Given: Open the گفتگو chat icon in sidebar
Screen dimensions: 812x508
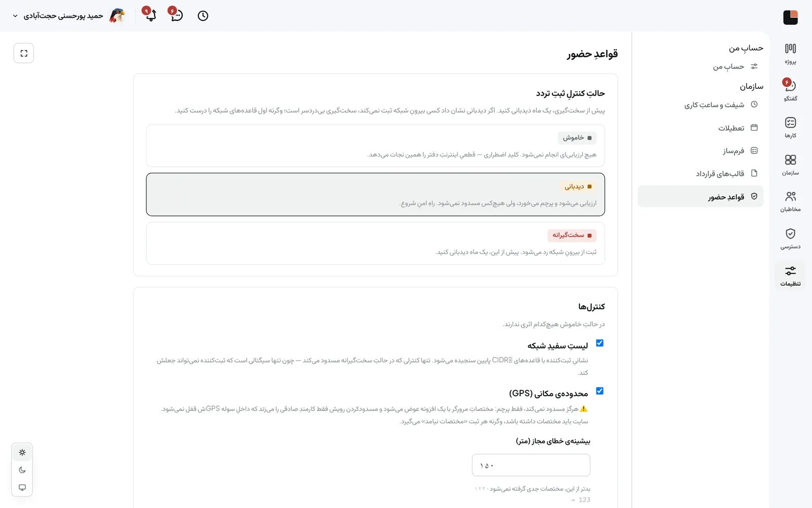Looking at the screenshot, I should [x=790, y=90].
